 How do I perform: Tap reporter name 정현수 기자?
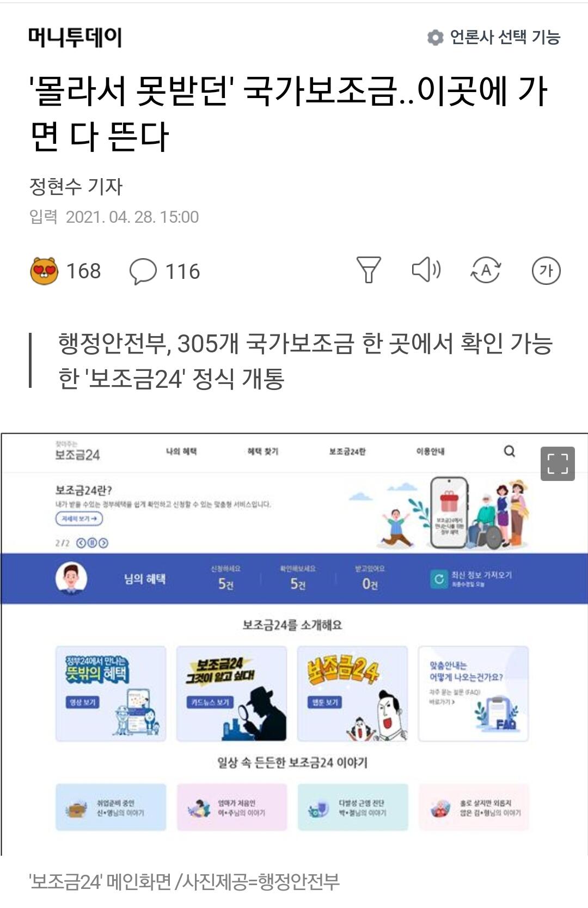click(76, 186)
